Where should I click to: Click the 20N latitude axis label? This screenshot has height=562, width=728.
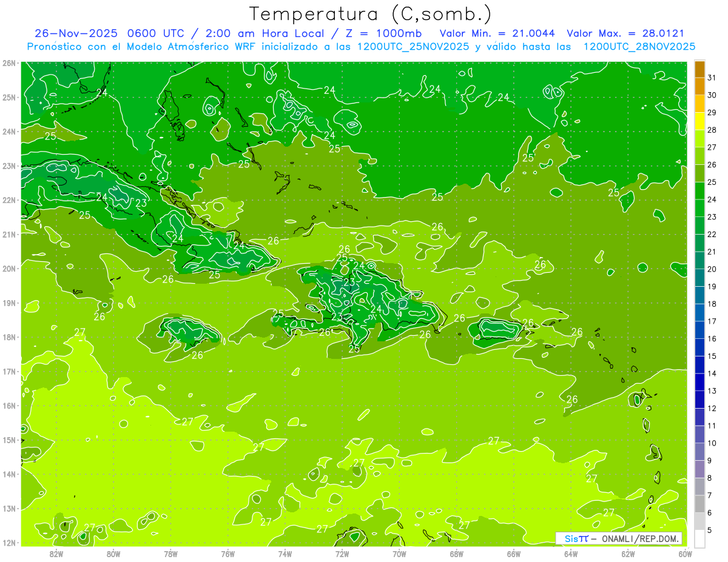pyautogui.click(x=10, y=269)
